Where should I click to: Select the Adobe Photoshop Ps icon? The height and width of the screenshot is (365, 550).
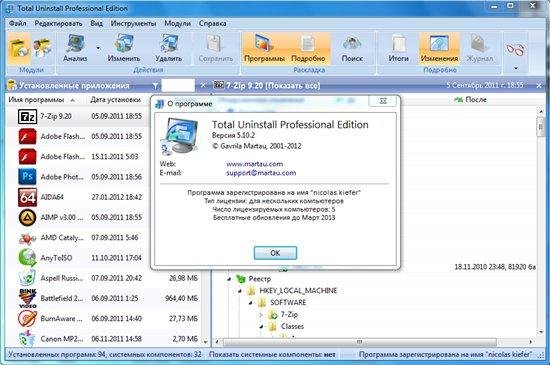point(27,177)
